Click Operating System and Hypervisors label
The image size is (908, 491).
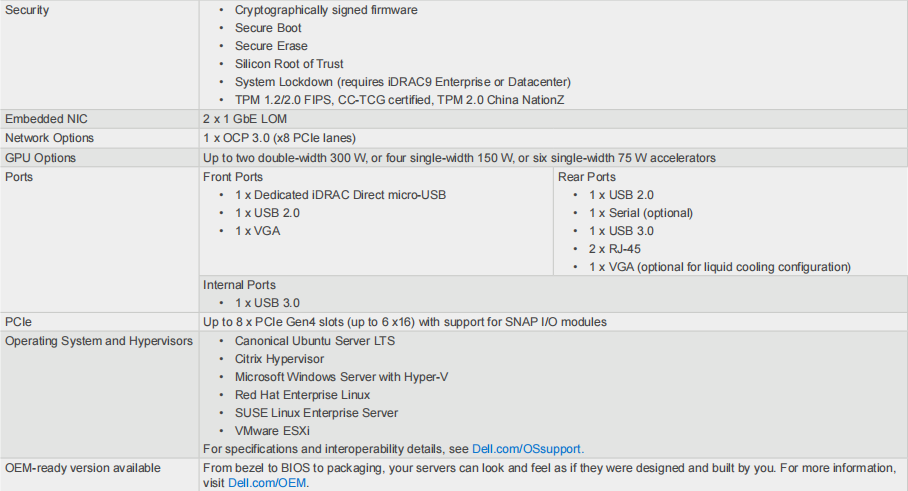pos(99,340)
